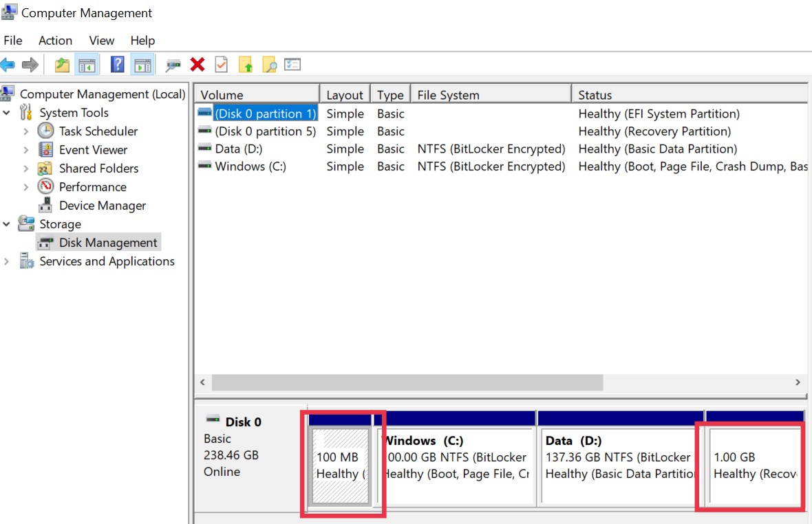
Task: Click the red X delete icon
Action: 197,65
